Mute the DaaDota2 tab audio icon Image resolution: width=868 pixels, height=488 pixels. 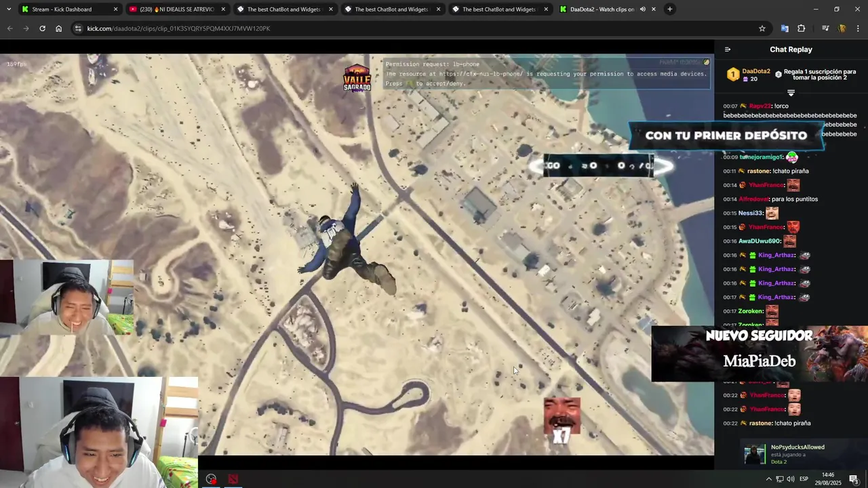642,9
